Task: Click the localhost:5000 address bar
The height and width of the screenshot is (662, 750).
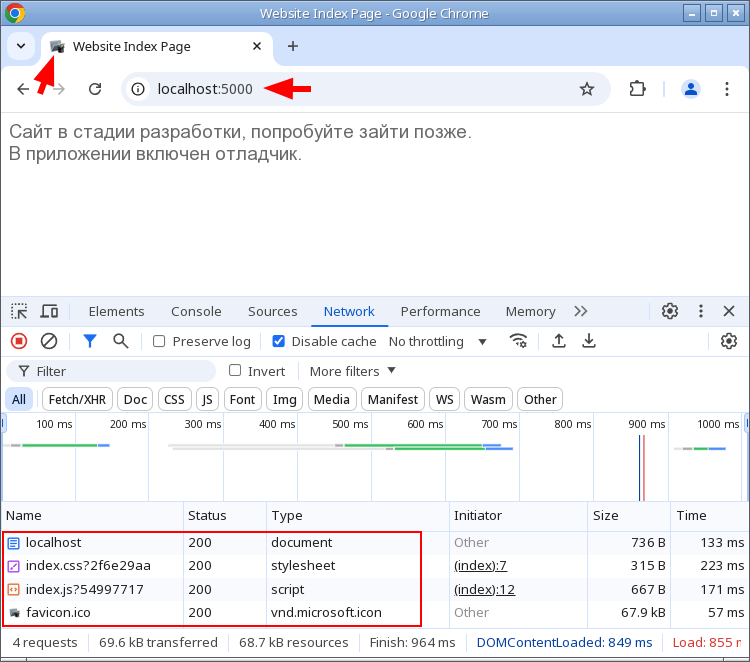Action: click(366, 89)
